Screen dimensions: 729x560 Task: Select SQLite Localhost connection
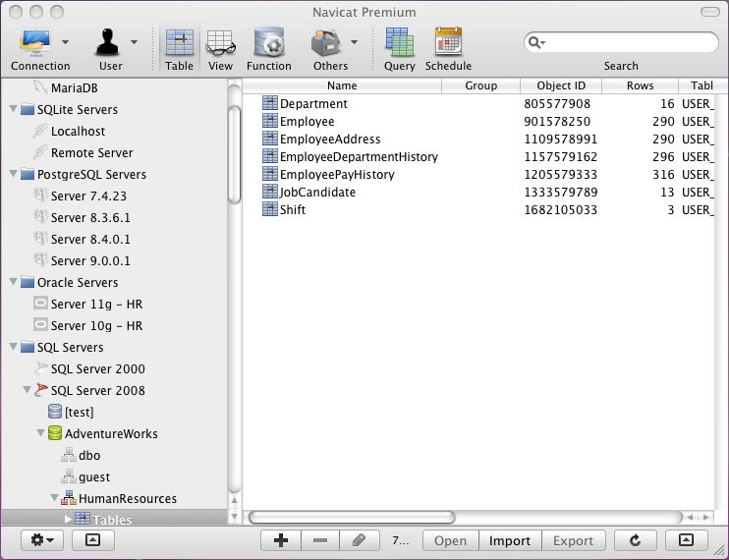coord(78,131)
